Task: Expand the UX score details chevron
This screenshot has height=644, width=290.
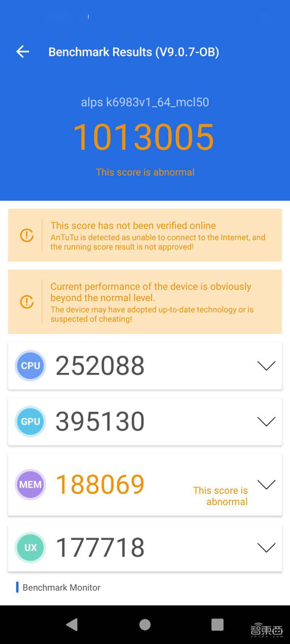Action: coord(266,547)
